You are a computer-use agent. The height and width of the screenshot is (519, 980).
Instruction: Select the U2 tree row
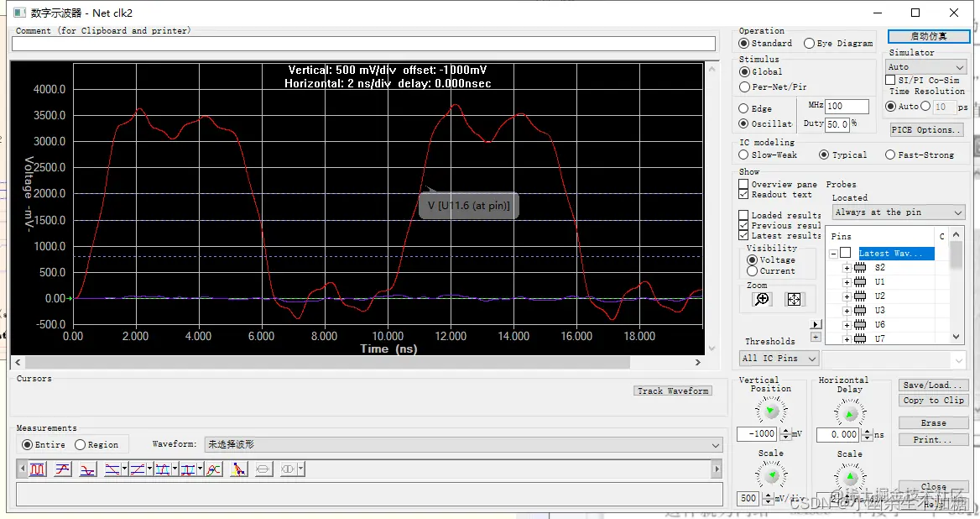pos(880,296)
